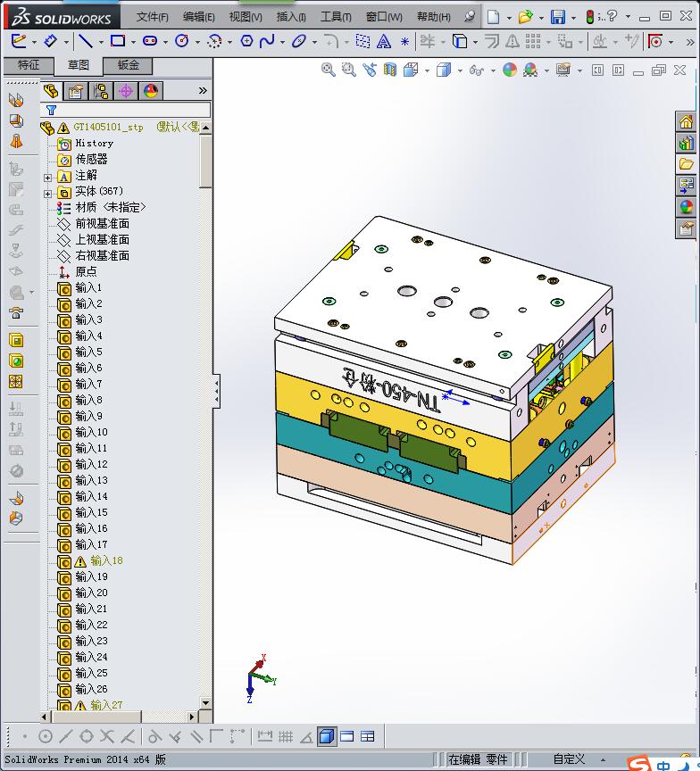The width and height of the screenshot is (700, 771).
Task: Open the 文件(F) menu
Action: click(x=152, y=17)
